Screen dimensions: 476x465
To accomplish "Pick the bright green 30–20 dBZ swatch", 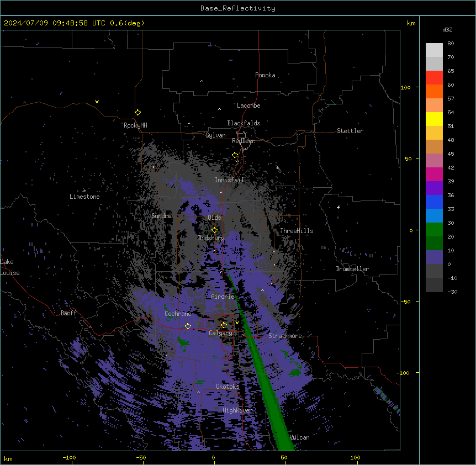I will click(434, 230).
